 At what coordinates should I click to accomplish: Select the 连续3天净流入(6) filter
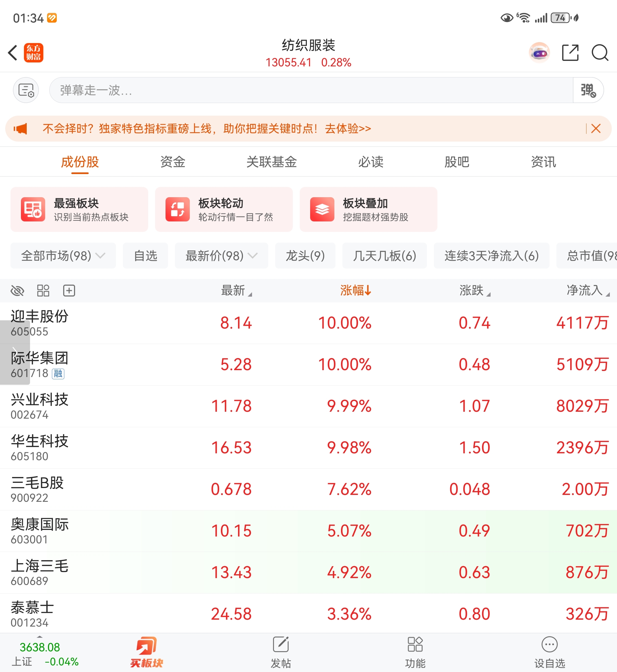[491, 256]
